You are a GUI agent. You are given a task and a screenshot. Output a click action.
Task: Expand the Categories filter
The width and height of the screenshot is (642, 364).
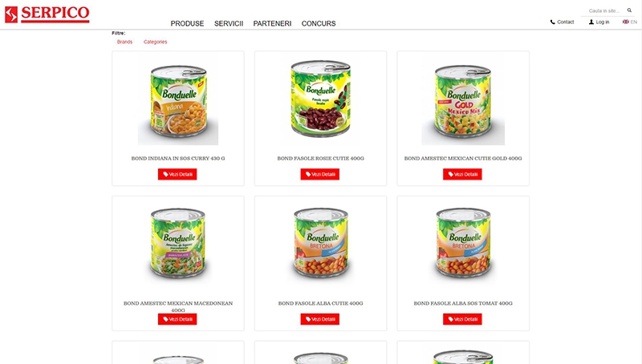155,42
